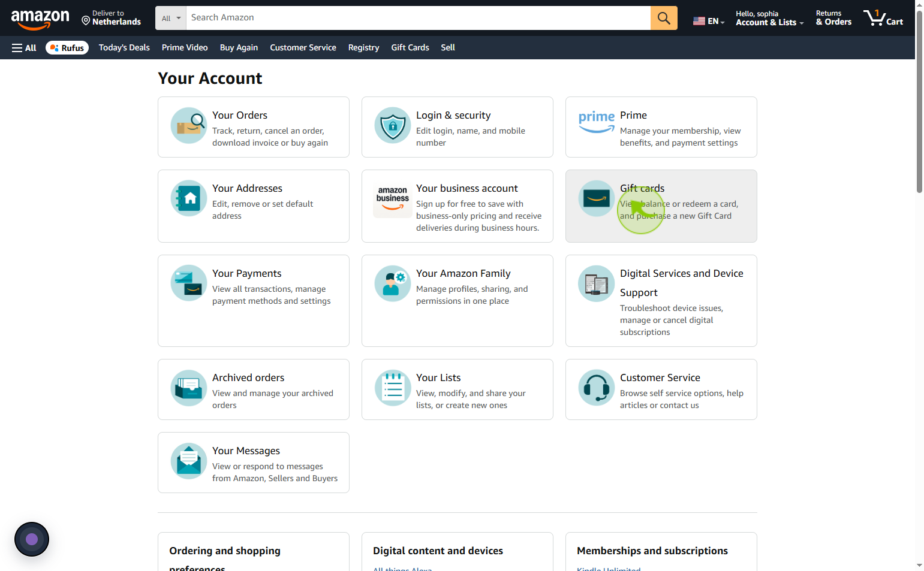Screen dimensions: 924x571
Task: Open the Your Orders card title
Action: coord(240,115)
